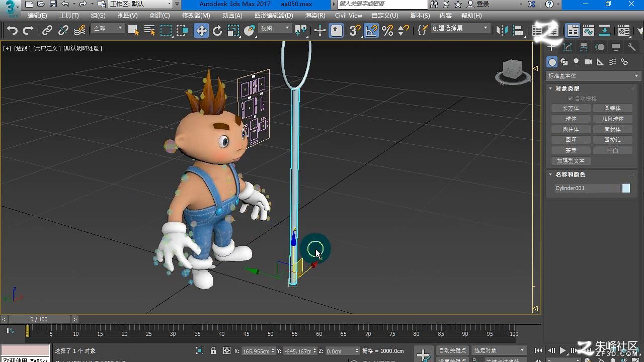The width and height of the screenshot is (644, 362).
Task: Toggle Spinner Snap
Action: pyautogui.click(x=404, y=31)
